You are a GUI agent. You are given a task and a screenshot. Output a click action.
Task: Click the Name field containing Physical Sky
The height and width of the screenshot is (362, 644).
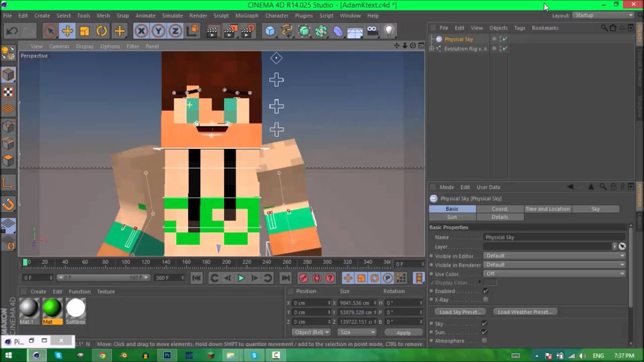point(554,237)
